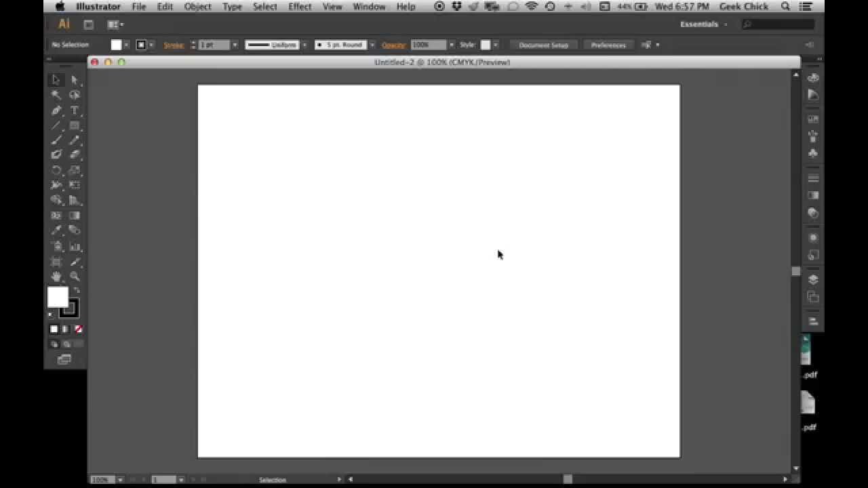Click Swap Fill and Stroke arrow
This screenshot has height=488, width=868.
tap(76, 291)
